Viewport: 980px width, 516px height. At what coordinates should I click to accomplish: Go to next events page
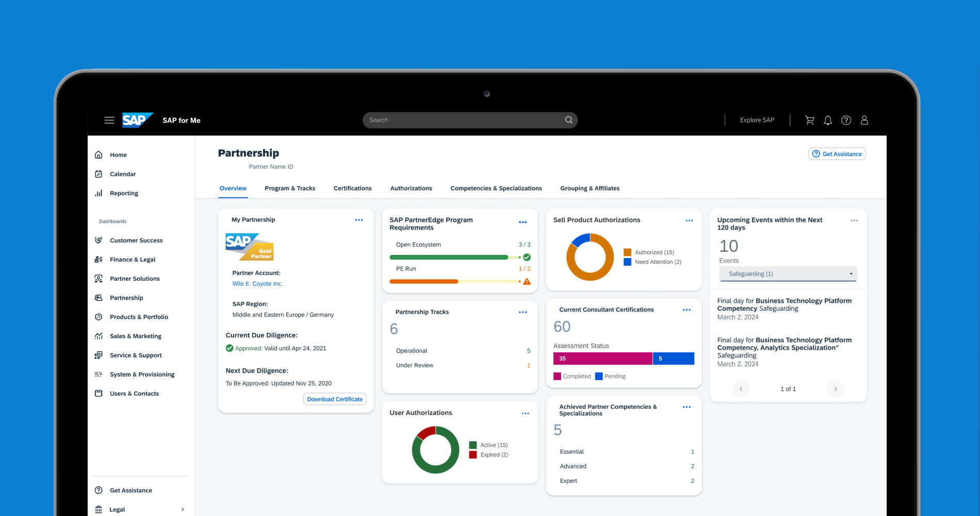(836, 389)
